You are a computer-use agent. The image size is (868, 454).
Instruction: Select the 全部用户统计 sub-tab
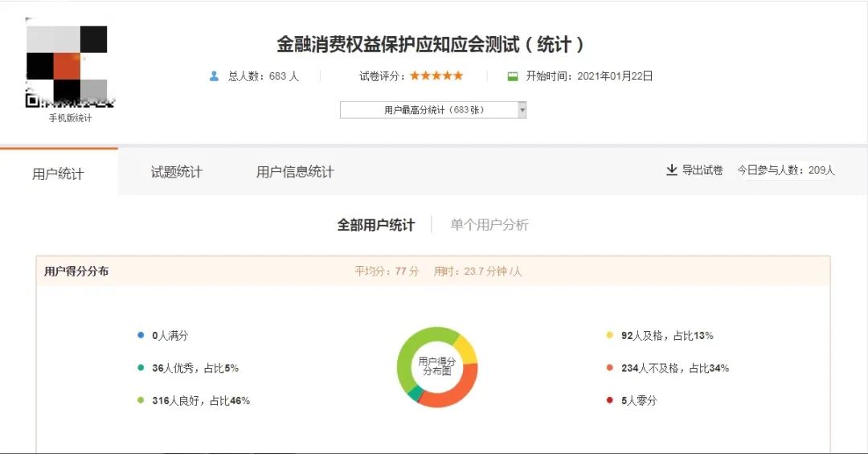(x=376, y=225)
